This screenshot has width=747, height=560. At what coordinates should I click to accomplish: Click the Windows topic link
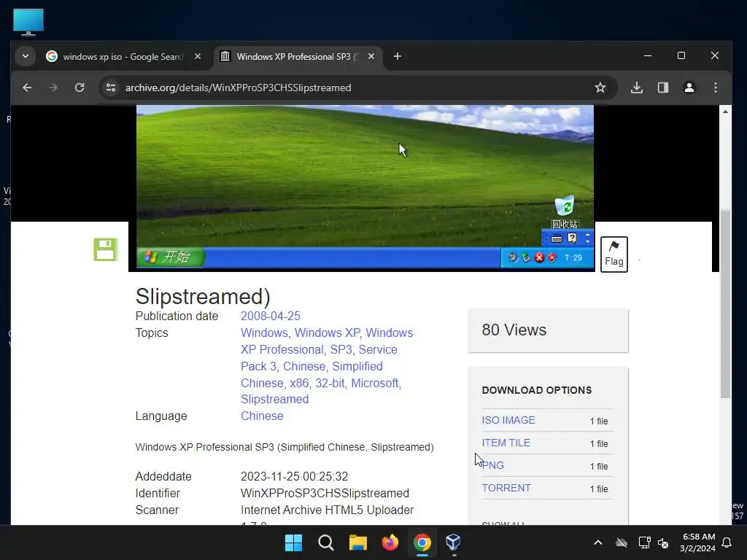pyautogui.click(x=264, y=332)
